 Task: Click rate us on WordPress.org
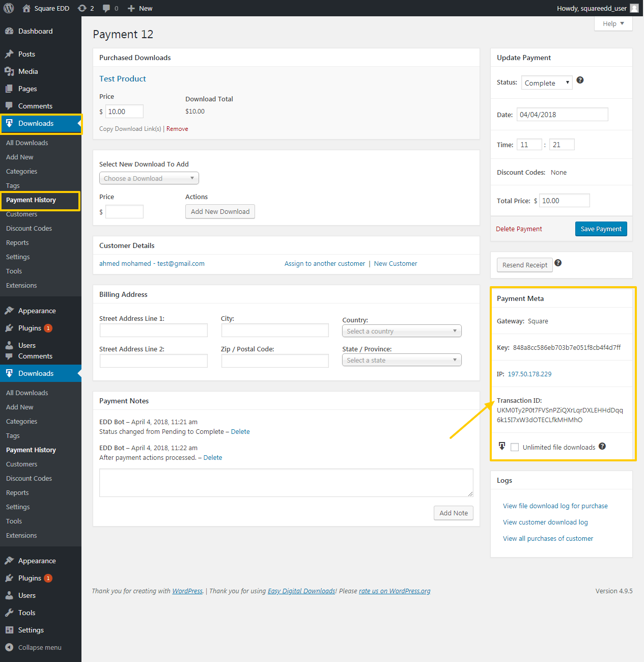coord(395,591)
